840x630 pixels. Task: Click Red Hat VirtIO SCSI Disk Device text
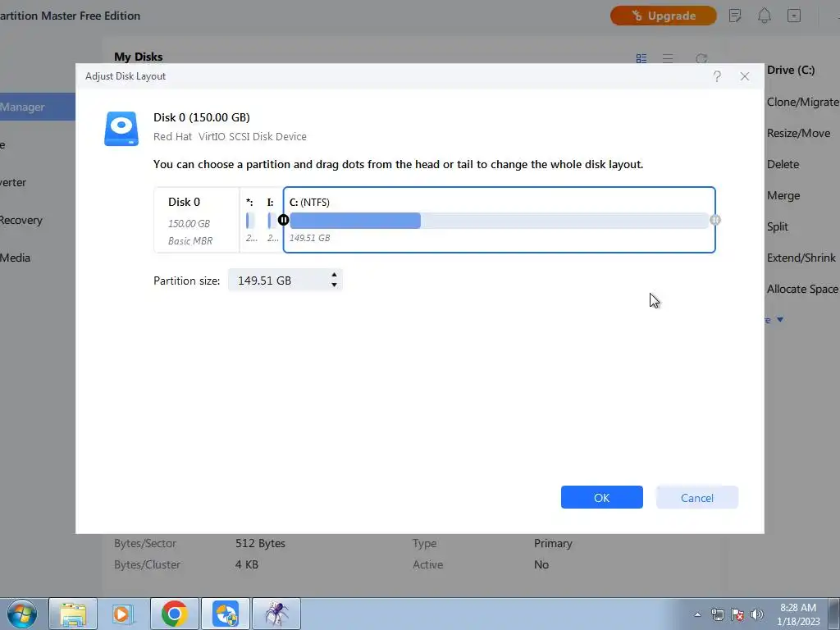coord(230,137)
